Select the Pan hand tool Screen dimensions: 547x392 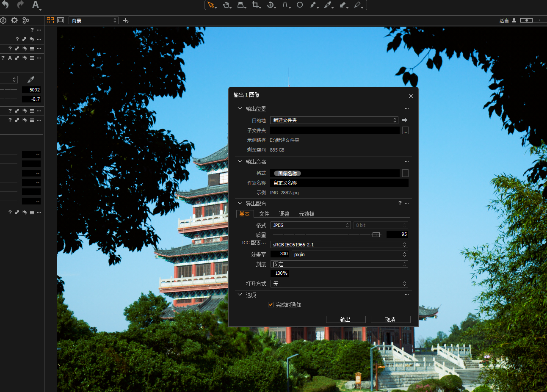click(227, 5)
